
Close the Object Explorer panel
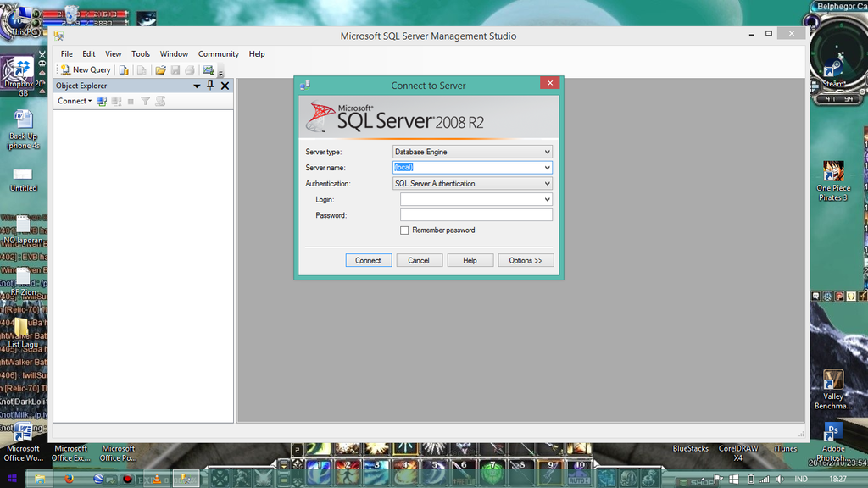(225, 86)
